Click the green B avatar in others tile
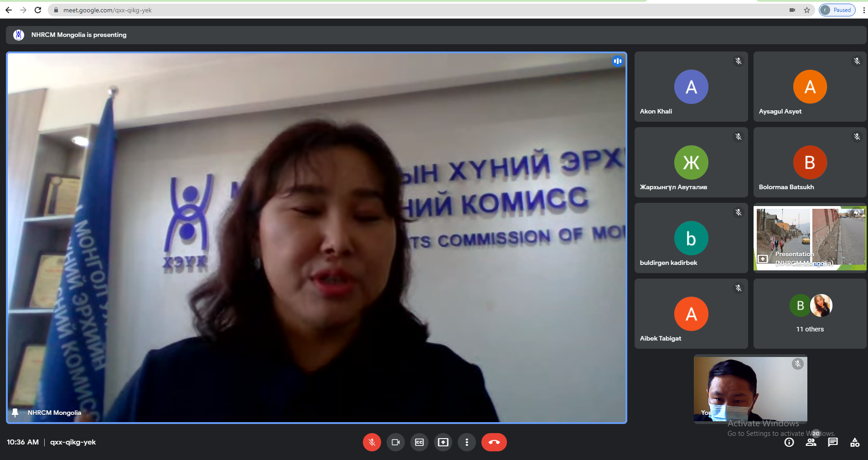Image resolution: width=868 pixels, height=460 pixels. click(x=800, y=306)
